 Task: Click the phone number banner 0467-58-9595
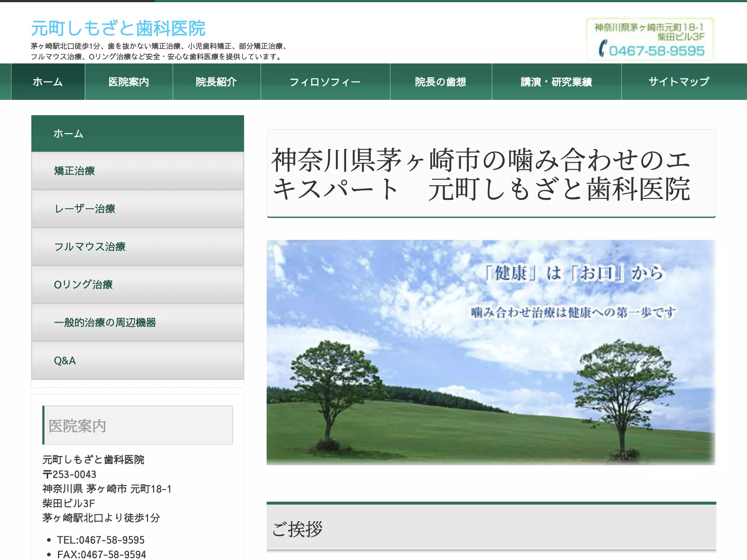tap(650, 39)
